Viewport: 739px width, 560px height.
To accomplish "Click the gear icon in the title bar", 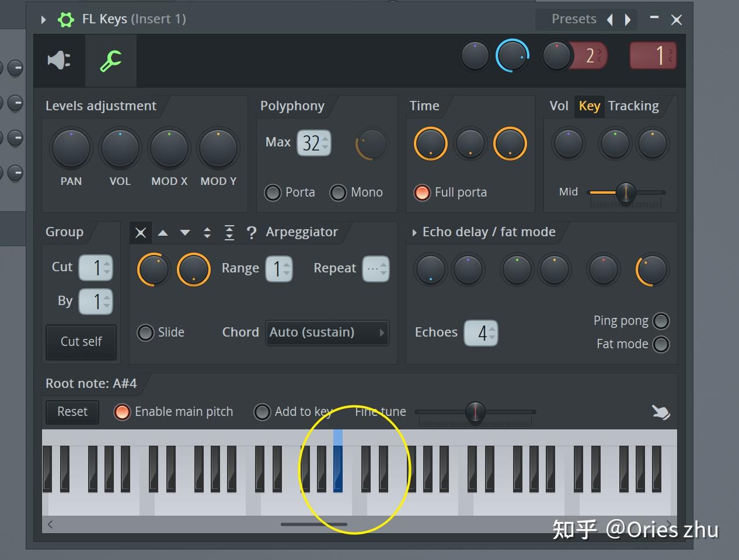I will pos(66,19).
